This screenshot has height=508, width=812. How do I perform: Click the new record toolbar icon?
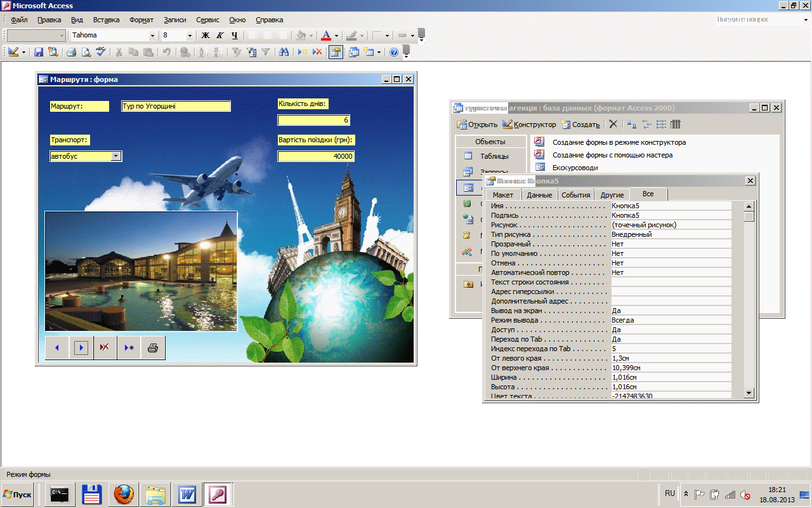303,53
